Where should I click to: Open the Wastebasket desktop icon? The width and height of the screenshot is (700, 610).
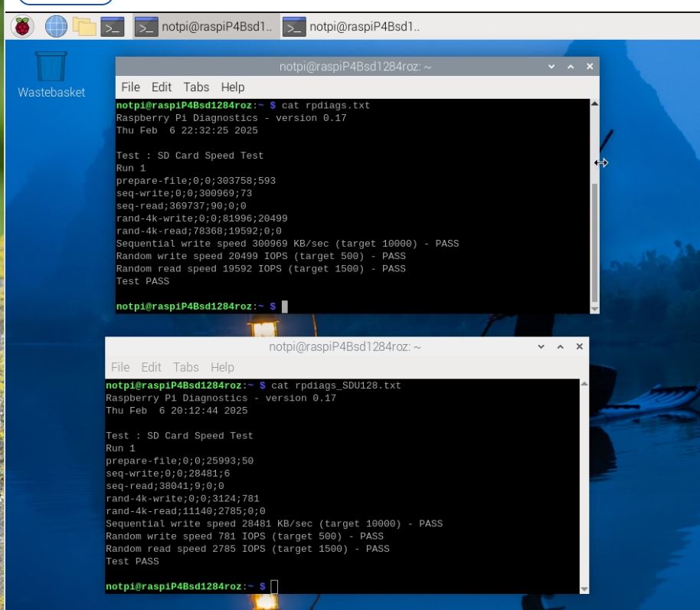click(51, 74)
